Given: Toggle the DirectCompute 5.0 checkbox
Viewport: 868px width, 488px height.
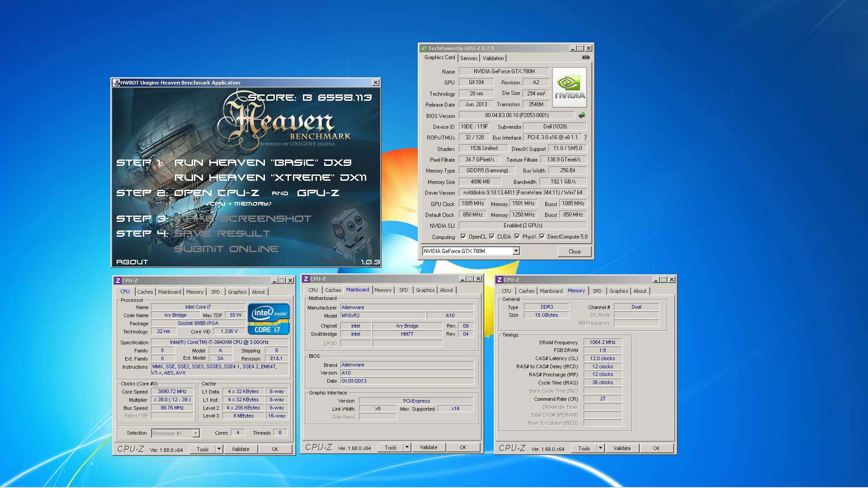Looking at the screenshot, I should coord(542,236).
